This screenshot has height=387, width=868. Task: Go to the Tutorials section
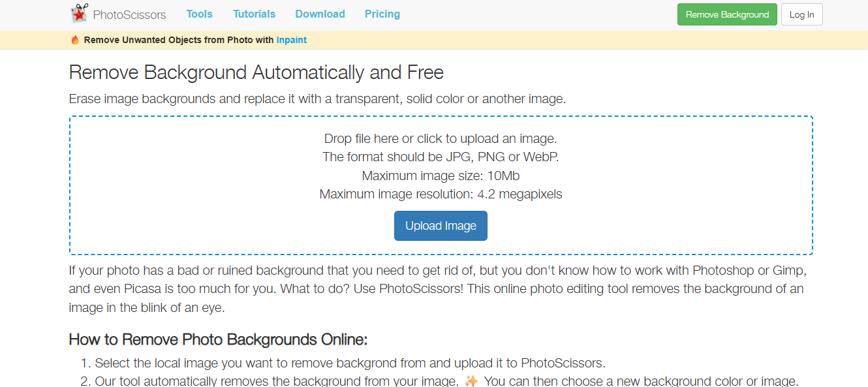pos(254,14)
